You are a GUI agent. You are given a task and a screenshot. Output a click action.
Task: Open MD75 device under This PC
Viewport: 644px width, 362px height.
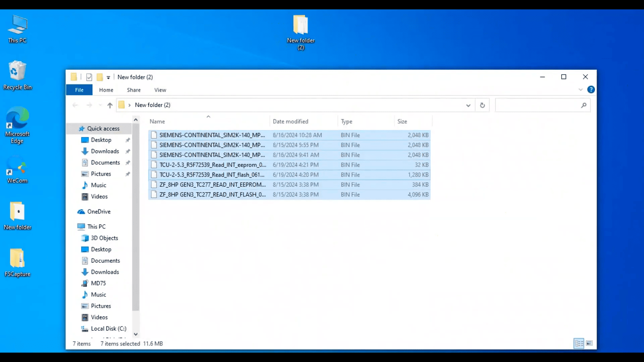click(x=98, y=283)
